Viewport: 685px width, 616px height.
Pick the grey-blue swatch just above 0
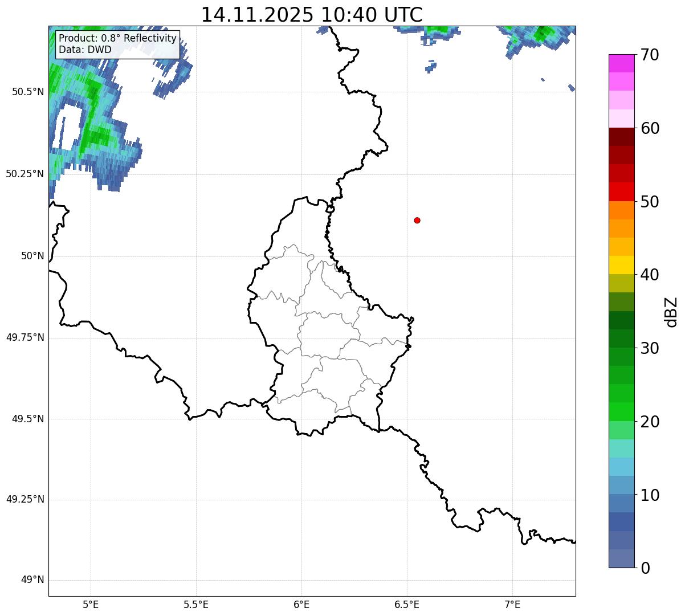[622, 558]
